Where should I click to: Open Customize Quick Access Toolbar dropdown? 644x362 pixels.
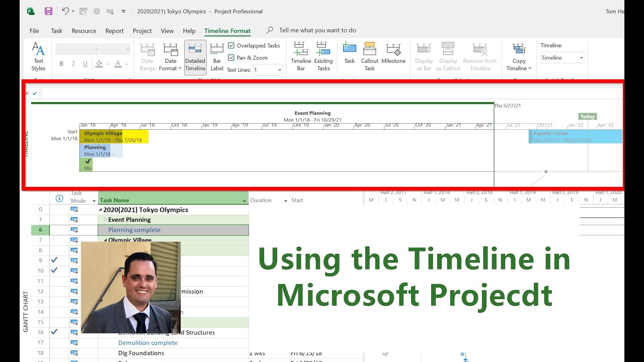click(124, 11)
